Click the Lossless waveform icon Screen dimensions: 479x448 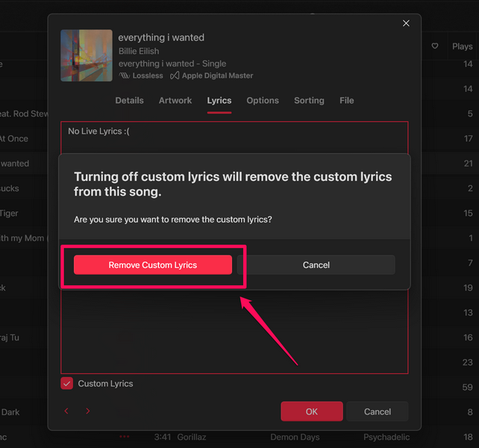[x=124, y=75]
